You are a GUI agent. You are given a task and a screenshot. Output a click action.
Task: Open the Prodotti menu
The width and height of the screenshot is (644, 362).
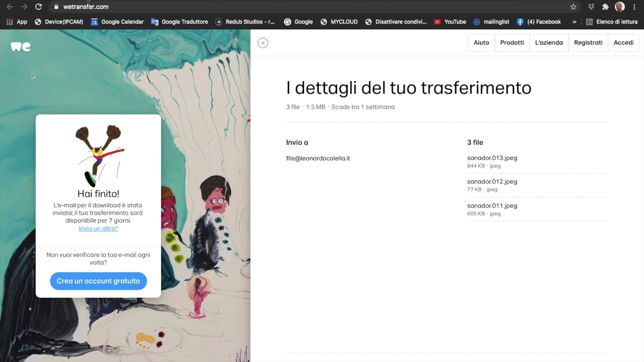[x=512, y=43]
